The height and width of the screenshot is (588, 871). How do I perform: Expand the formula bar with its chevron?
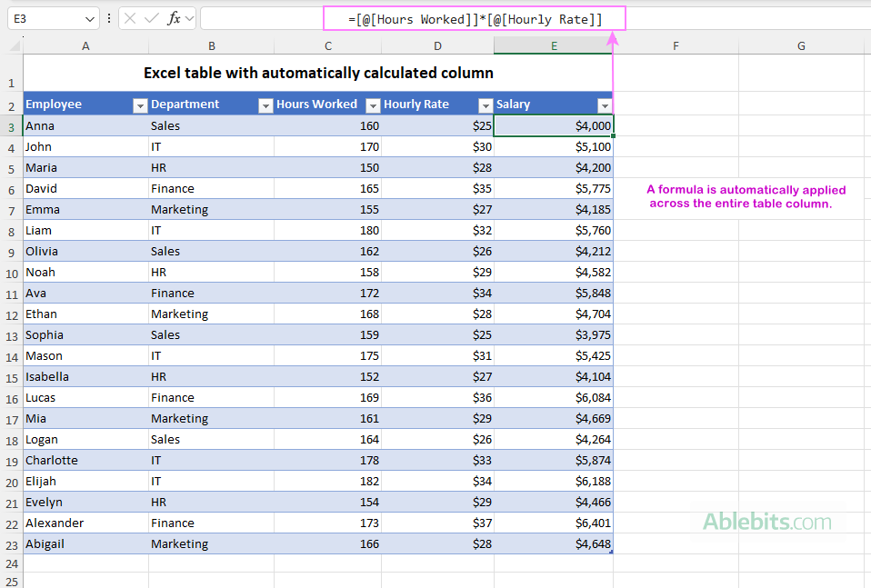pos(191,18)
